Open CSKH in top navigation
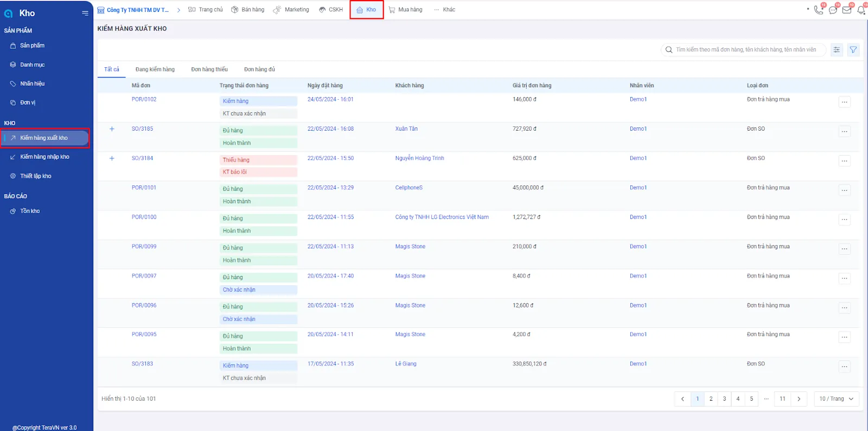 pos(331,10)
